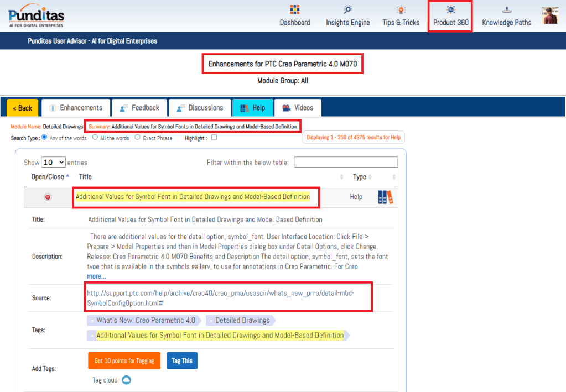The width and height of the screenshot is (566, 392).
Task: Click the books icon in Help row
Action: click(x=386, y=197)
